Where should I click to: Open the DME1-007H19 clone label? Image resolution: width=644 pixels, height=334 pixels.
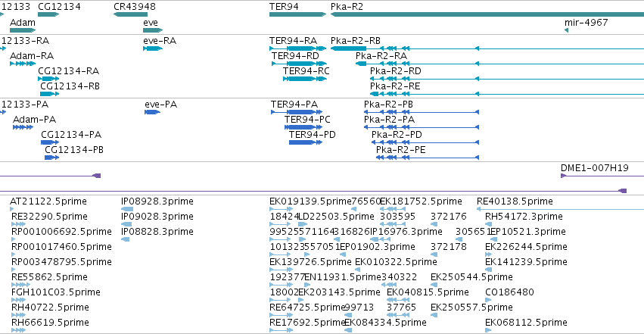point(594,167)
